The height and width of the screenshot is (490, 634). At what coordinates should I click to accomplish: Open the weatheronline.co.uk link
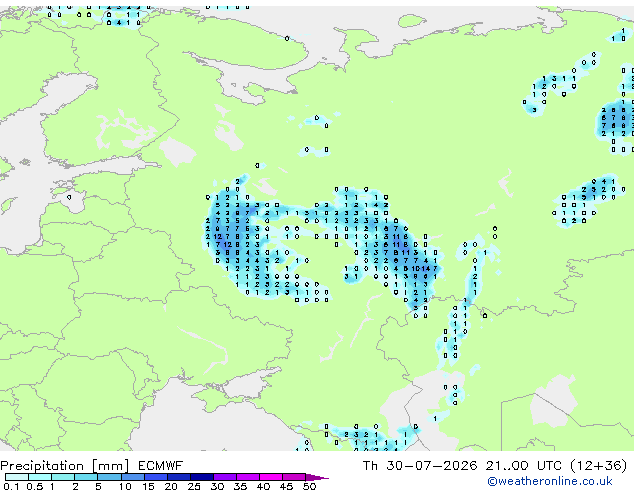click(550, 481)
